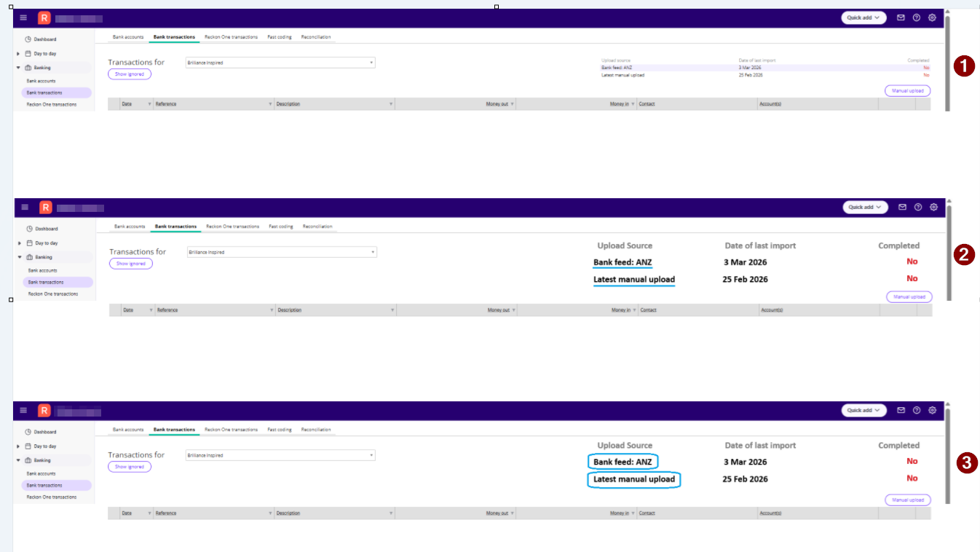Click Show ignored button in the middle screenshot
The height and width of the screenshot is (552, 980).
[x=131, y=264]
